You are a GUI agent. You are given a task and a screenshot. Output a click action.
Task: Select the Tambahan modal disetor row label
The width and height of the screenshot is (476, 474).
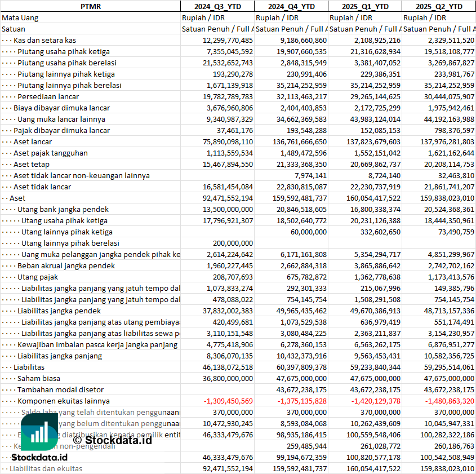coord(61,389)
